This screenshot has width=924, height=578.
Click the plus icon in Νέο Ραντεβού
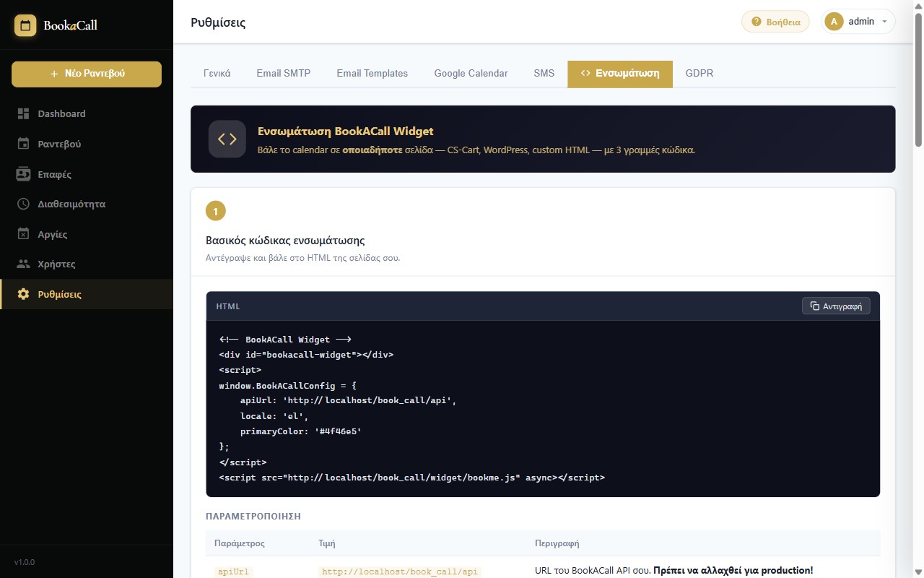pos(54,74)
